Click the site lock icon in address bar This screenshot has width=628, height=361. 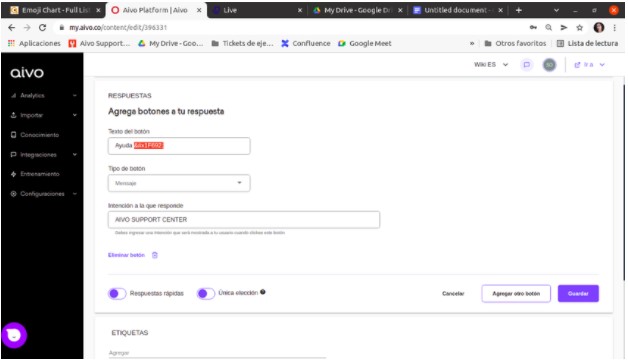point(62,27)
